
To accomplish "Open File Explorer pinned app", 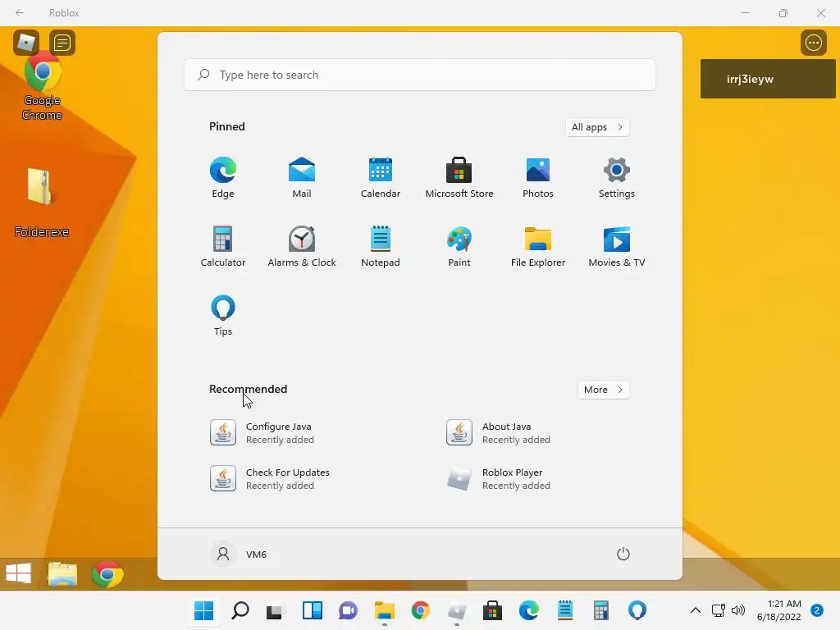I will coord(538,246).
